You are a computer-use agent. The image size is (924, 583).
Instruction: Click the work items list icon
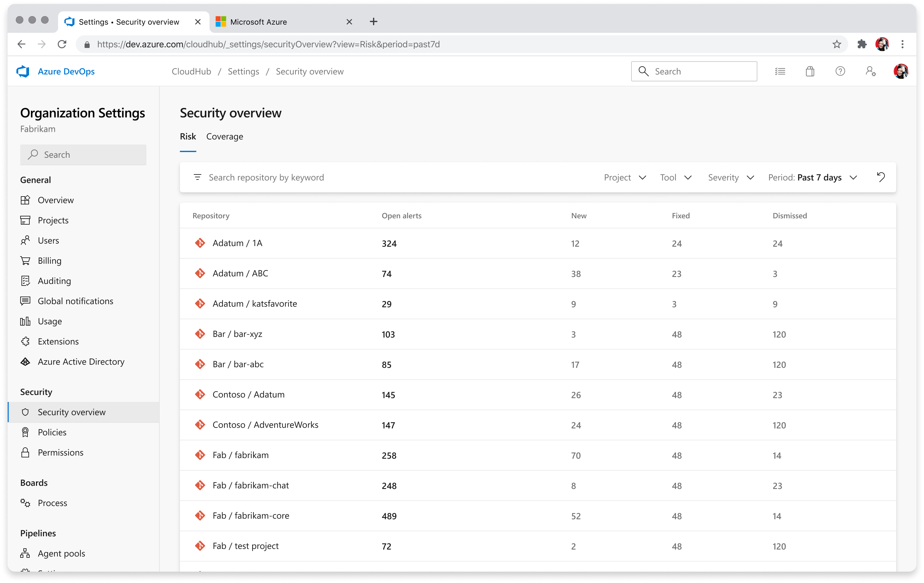coord(780,71)
